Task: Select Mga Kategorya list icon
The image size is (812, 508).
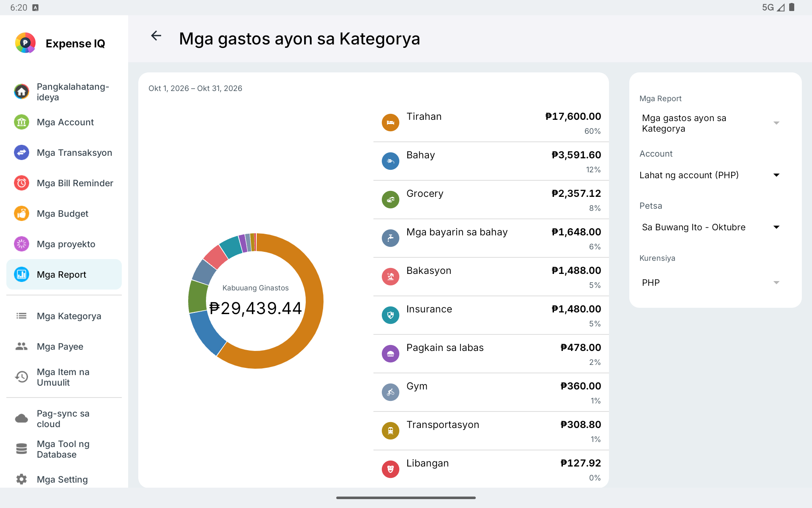Action: (x=22, y=316)
